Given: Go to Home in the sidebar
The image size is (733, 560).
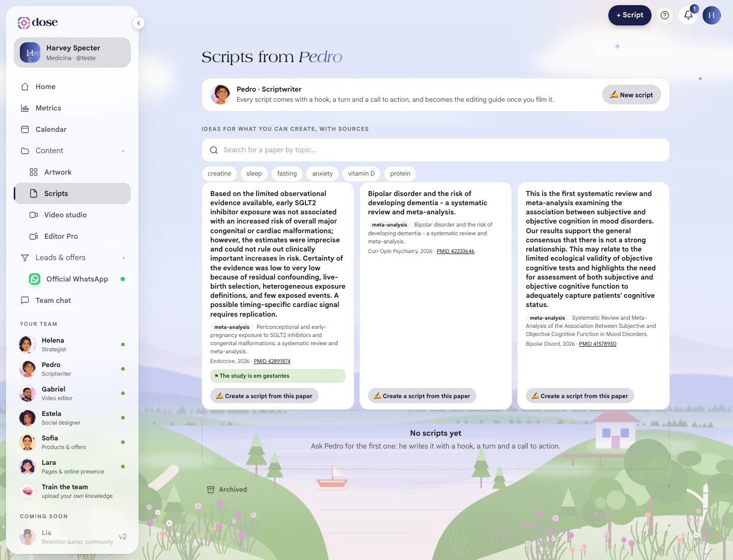Looking at the screenshot, I should (x=72, y=87).
